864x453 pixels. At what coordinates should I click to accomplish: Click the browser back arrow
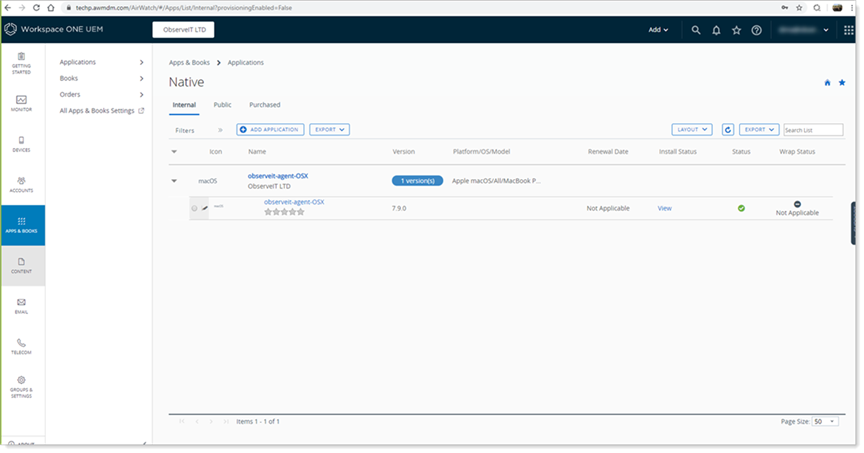pyautogui.click(x=8, y=8)
